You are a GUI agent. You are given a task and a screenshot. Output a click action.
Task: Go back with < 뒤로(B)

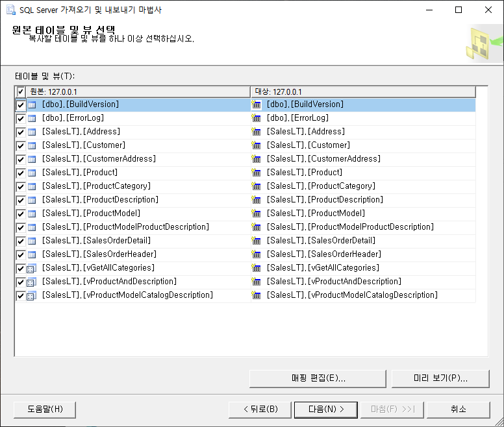click(x=260, y=409)
